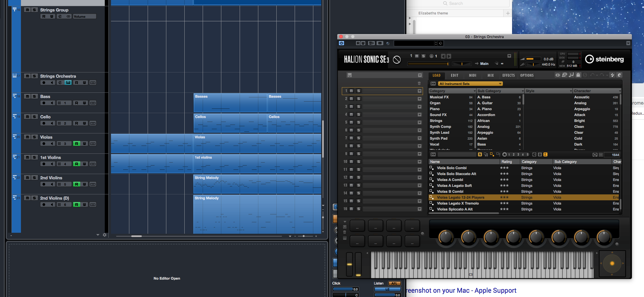644x297 pixels.
Task: Switch to the EDIT tab
Action: [x=454, y=75]
